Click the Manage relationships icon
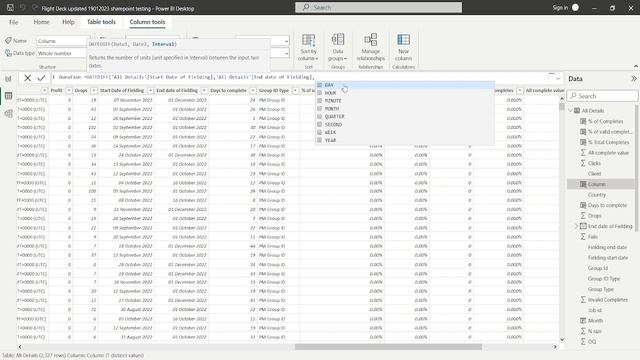Viewport: 640px width, 360px height. (x=370, y=40)
